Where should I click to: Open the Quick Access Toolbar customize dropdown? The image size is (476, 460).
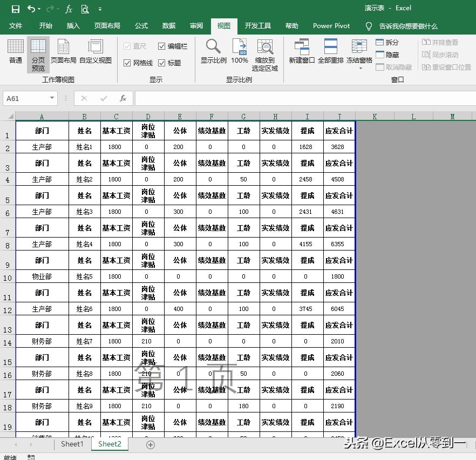100,9
